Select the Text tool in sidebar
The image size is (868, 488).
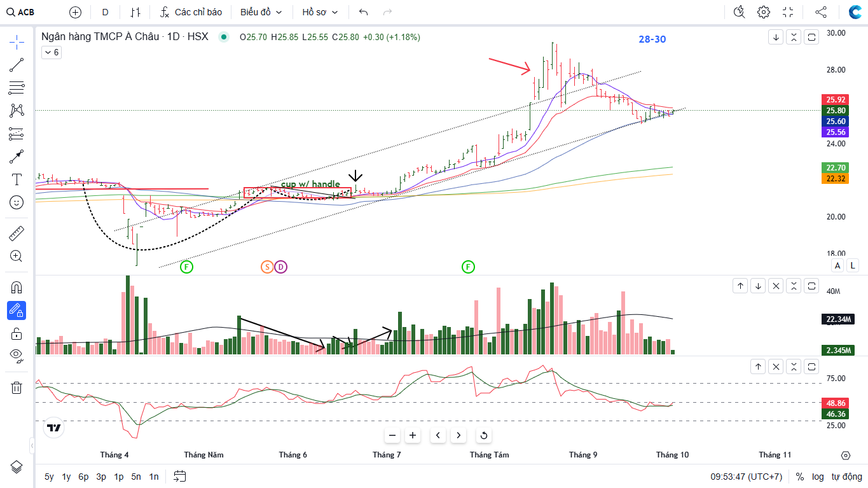coord(17,179)
